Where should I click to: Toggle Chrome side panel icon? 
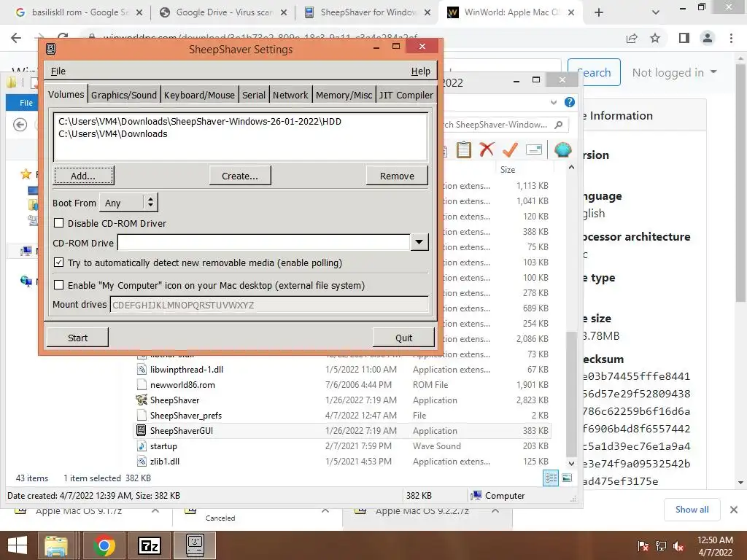[x=684, y=38]
